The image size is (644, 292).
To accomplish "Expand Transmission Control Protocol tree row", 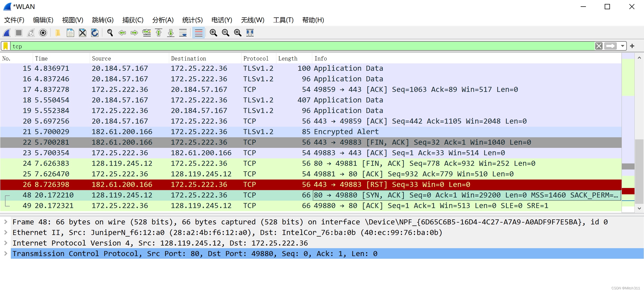I will [x=6, y=253].
